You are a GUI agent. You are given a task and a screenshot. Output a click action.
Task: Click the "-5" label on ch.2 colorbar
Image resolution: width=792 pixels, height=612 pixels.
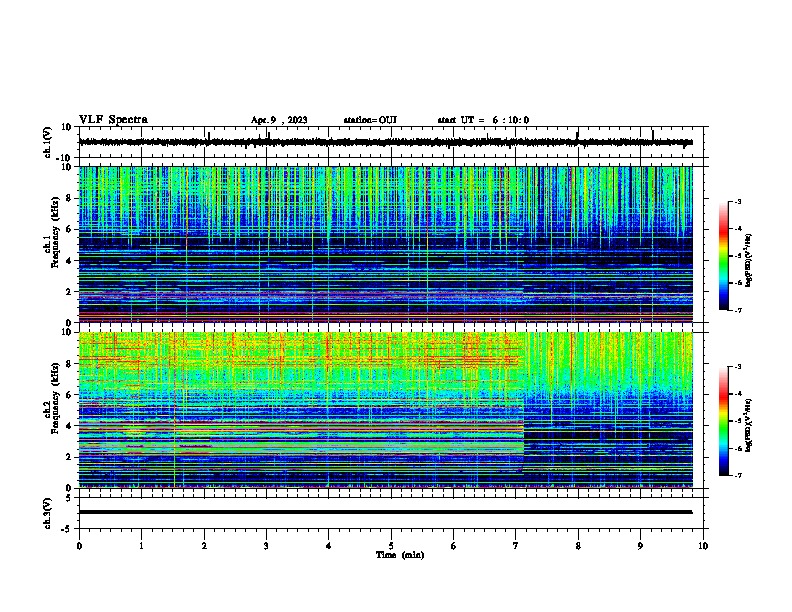pyautogui.click(x=738, y=421)
